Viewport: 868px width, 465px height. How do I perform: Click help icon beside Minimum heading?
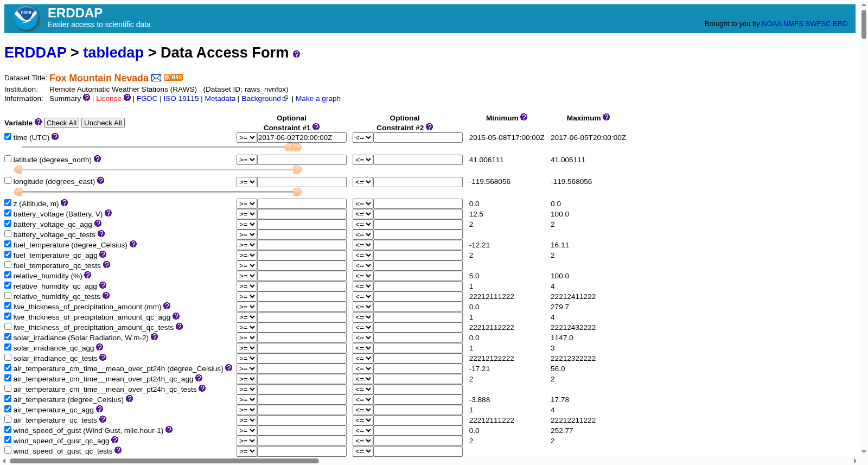[x=524, y=117]
